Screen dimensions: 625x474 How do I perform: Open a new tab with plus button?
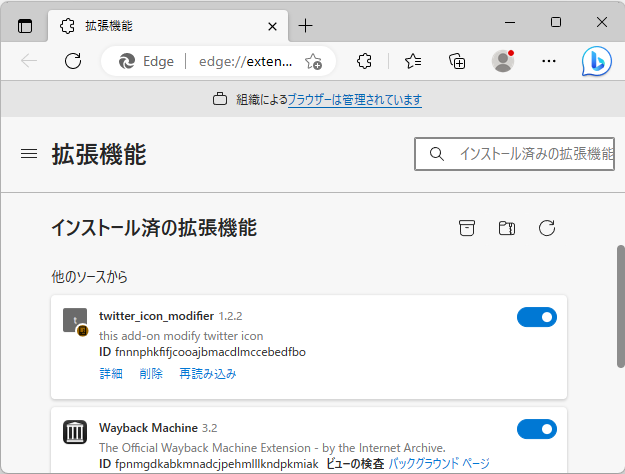click(x=305, y=26)
